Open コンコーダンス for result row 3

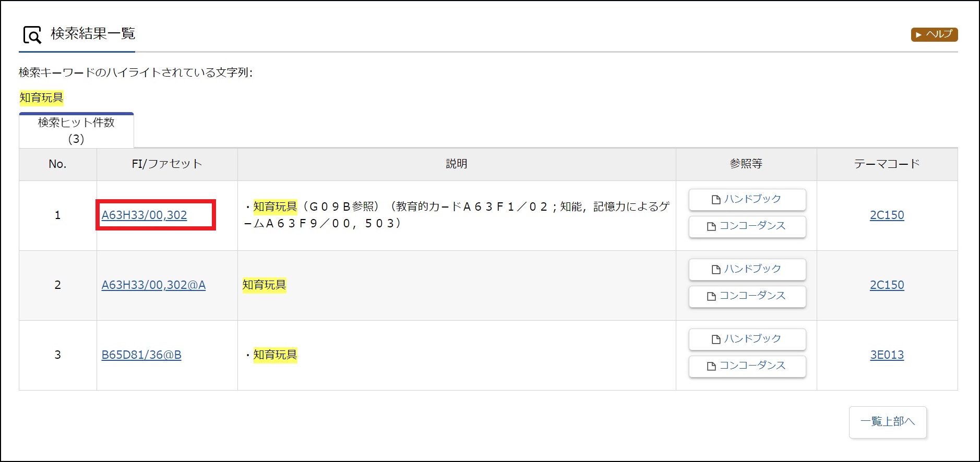tap(747, 366)
